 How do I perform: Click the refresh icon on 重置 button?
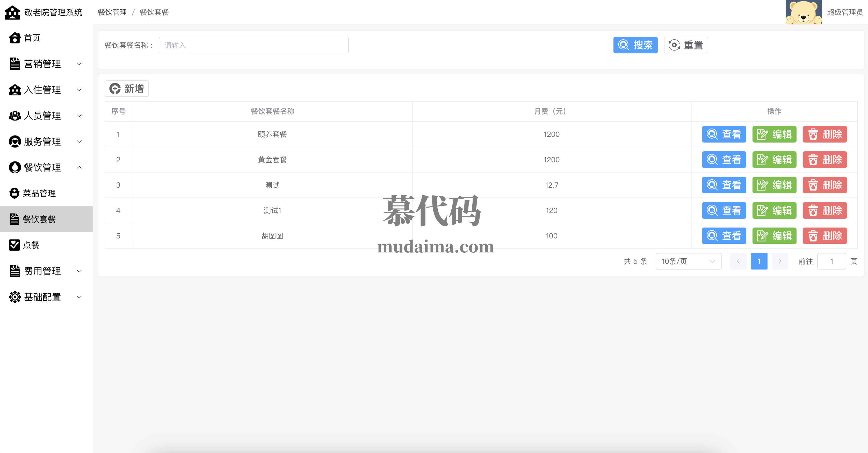674,45
